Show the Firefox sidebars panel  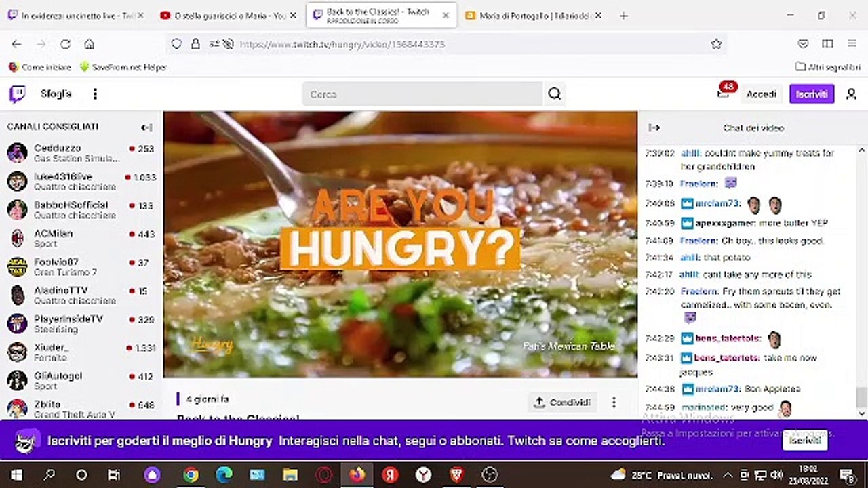(x=827, y=44)
